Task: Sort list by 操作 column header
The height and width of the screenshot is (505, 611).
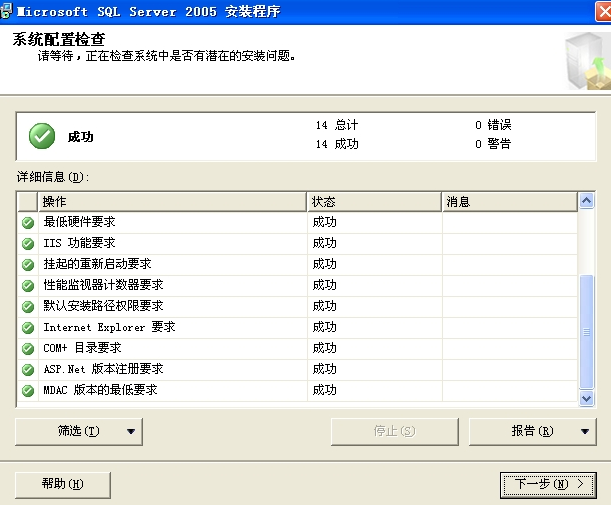Action: point(170,202)
